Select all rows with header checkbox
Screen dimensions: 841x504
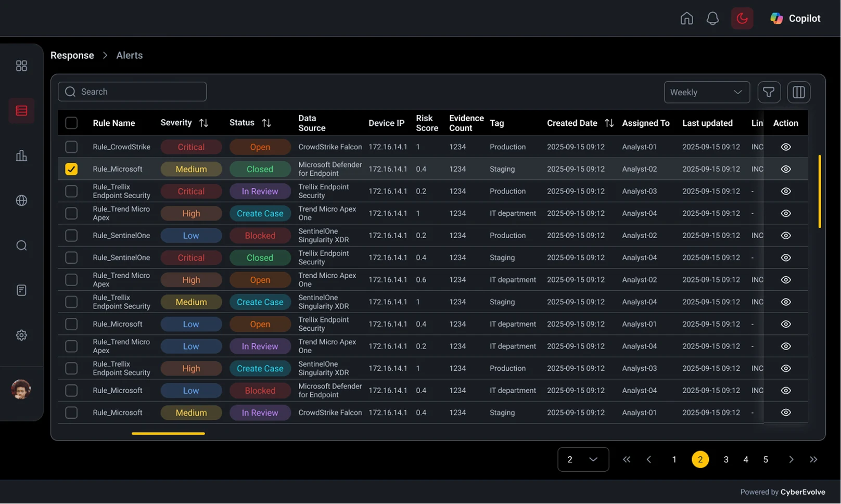pos(71,123)
